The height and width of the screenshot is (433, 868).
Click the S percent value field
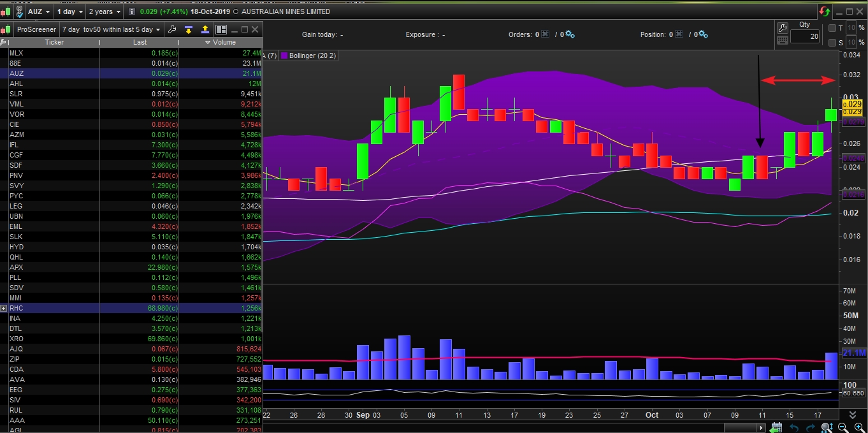click(x=851, y=42)
